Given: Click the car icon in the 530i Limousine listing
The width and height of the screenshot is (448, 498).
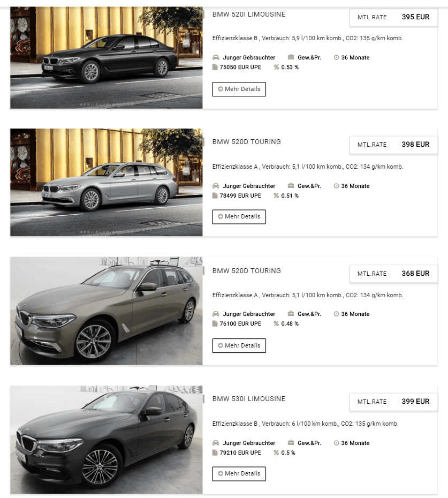Looking at the screenshot, I should [216, 443].
